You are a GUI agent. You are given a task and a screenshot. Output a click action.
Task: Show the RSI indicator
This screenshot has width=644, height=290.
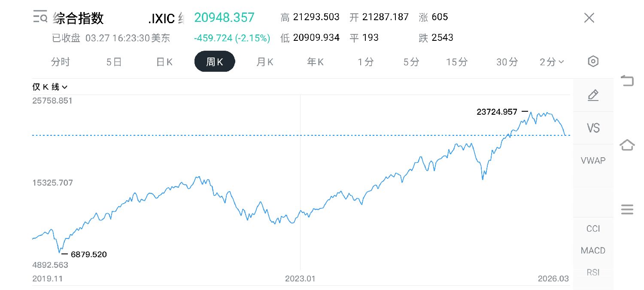593,272
